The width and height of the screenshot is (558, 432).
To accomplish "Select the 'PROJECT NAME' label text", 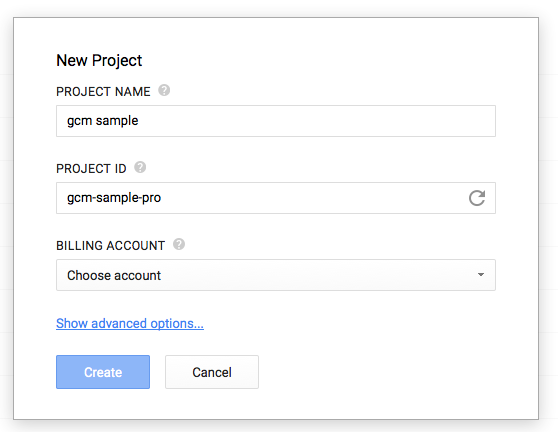I will (x=103, y=92).
